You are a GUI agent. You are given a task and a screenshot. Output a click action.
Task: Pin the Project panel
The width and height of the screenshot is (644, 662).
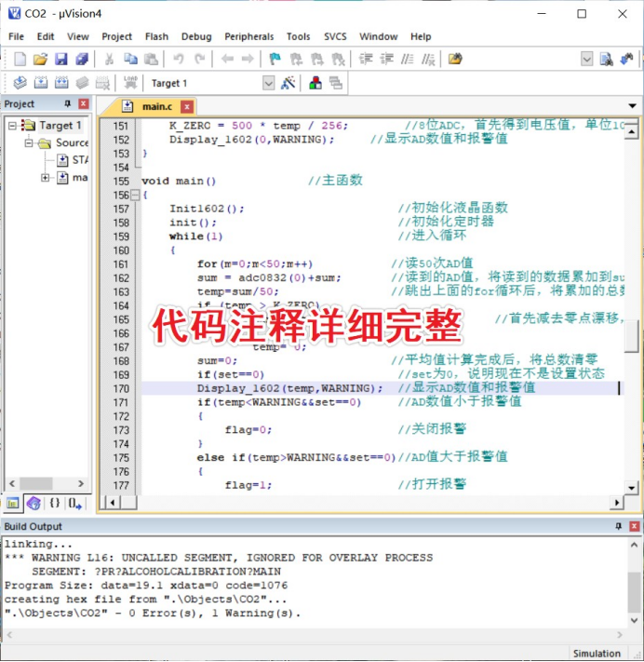[68, 103]
